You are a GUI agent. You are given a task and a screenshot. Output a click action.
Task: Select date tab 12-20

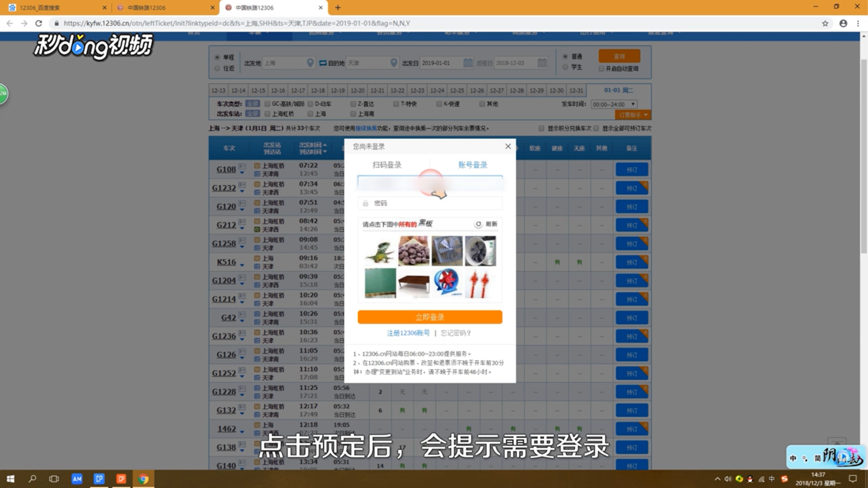point(357,90)
